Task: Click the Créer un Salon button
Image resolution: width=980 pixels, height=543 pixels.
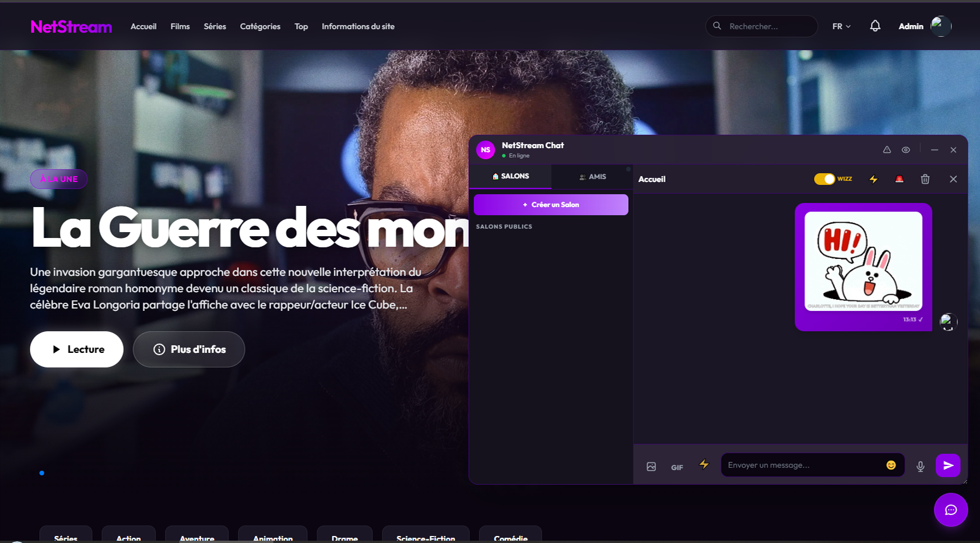Action: click(551, 205)
